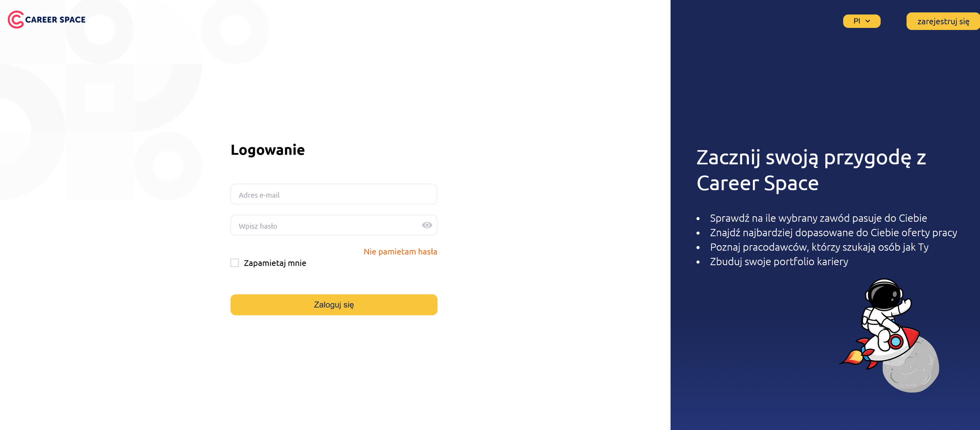
Task: Click the red C logo icon
Action: (16, 20)
